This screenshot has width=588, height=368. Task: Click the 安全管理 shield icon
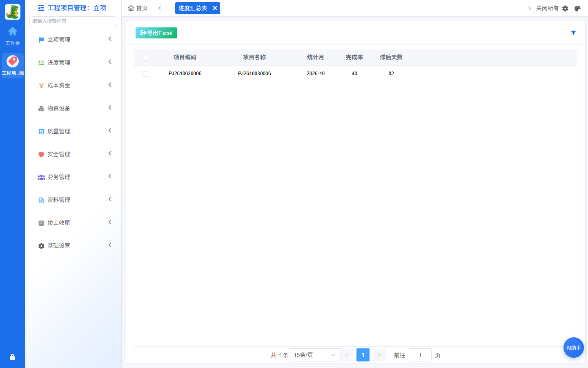[41, 154]
